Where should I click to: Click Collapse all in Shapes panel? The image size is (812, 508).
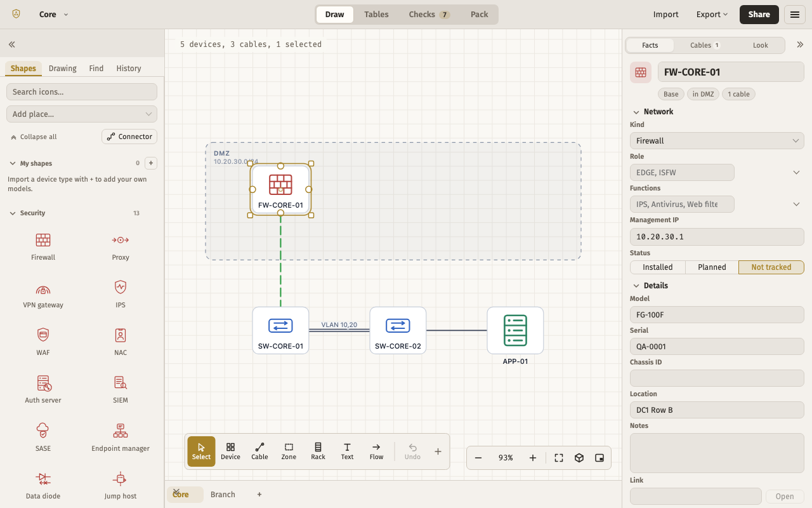[x=34, y=137]
